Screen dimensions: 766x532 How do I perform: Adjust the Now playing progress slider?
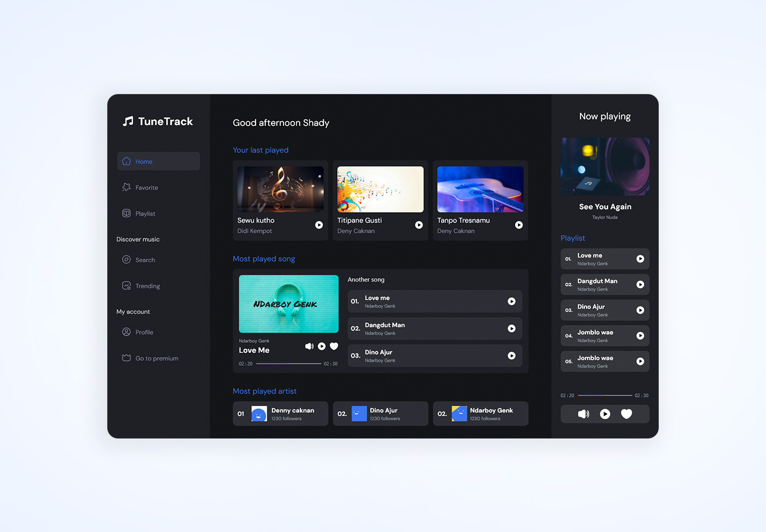(x=605, y=395)
